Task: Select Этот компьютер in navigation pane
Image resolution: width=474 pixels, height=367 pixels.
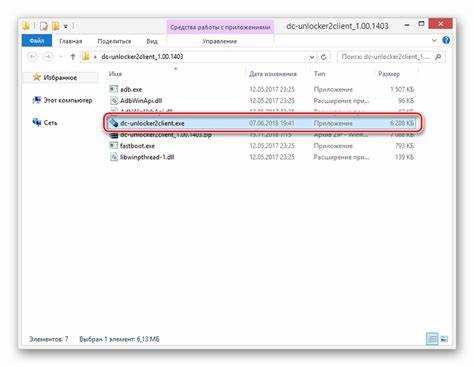Action: tap(68, 100)
